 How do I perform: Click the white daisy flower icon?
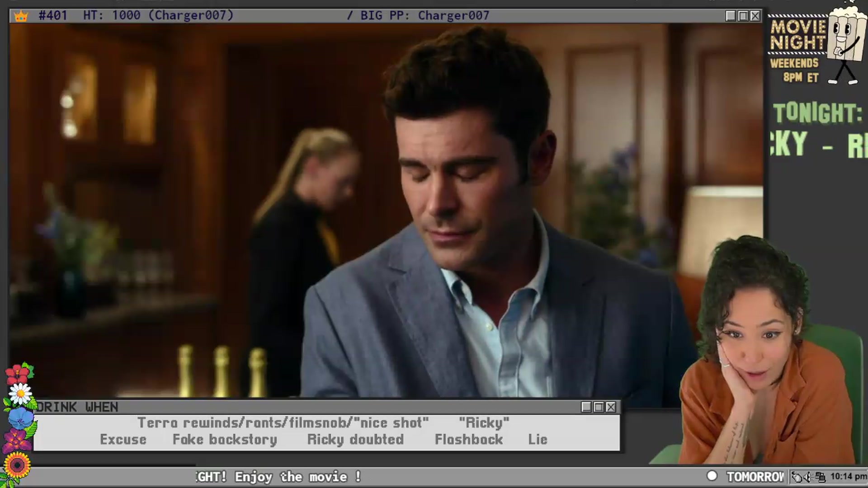(x=20, y=394)
